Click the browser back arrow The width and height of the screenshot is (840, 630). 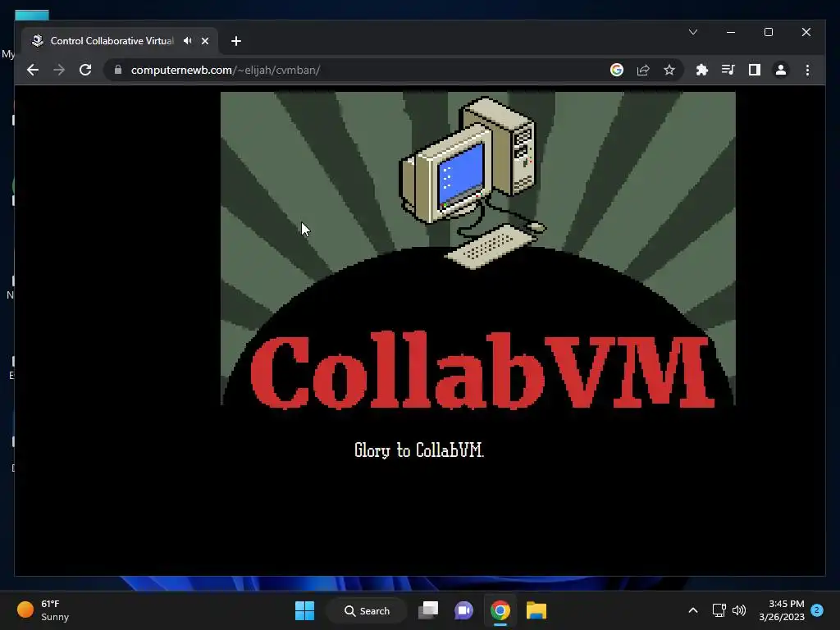(33, 71)
